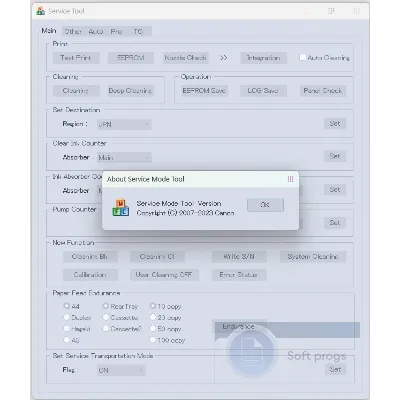This screenshot has height=400, width=400.
Task: Select the Cassette radio button
Action: coord(106,317)
